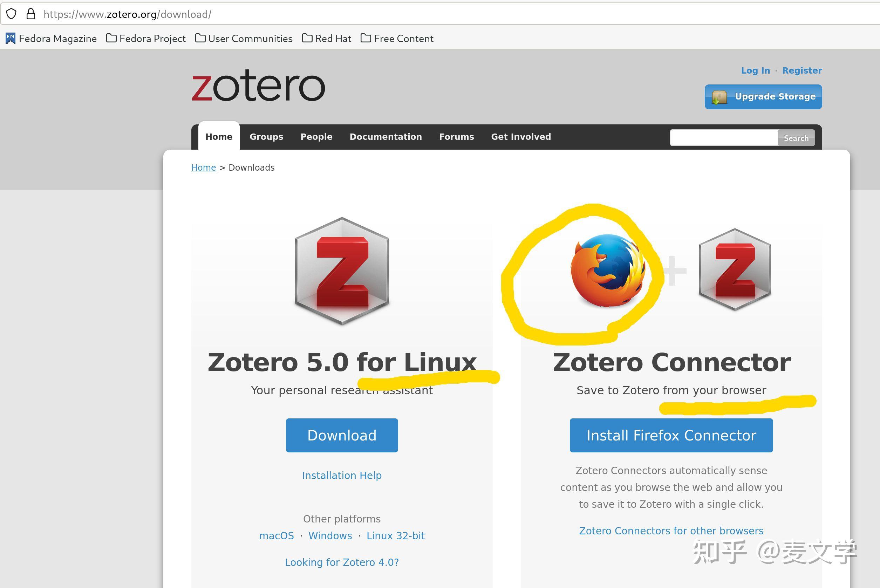Viewport: 880px width, 588px height.
Task: Open the Forums section
Action: point(457,137)
